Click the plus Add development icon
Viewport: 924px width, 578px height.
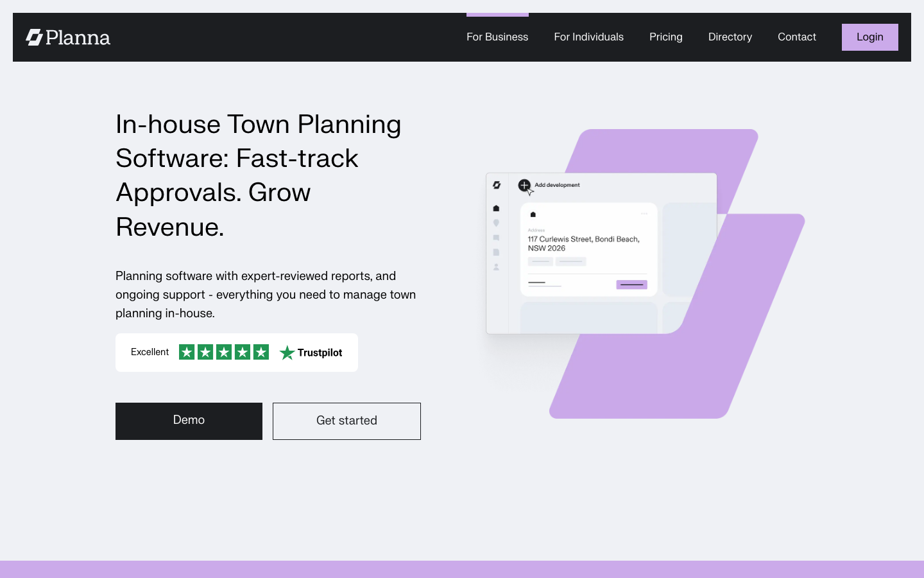tap(524, 185)
